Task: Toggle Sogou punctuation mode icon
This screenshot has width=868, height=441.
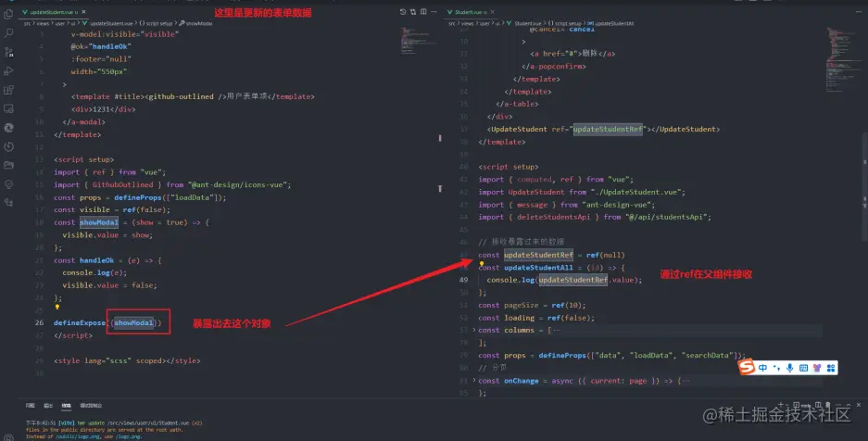Action: [x=776, y=368]
